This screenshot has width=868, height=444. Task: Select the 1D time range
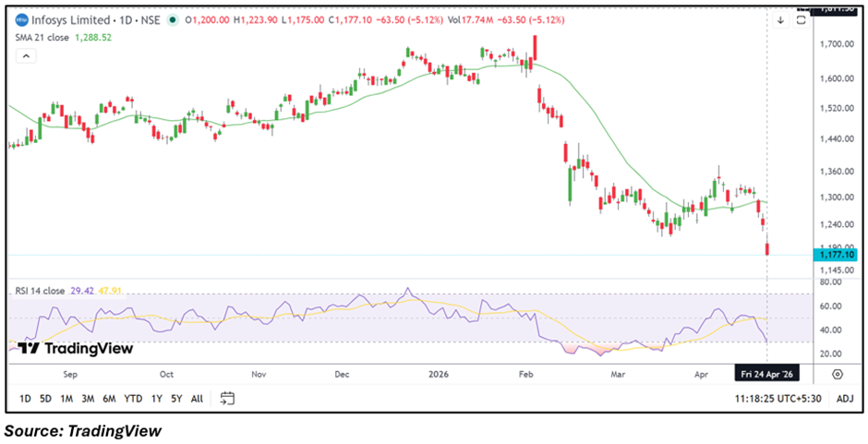point(26,399)
